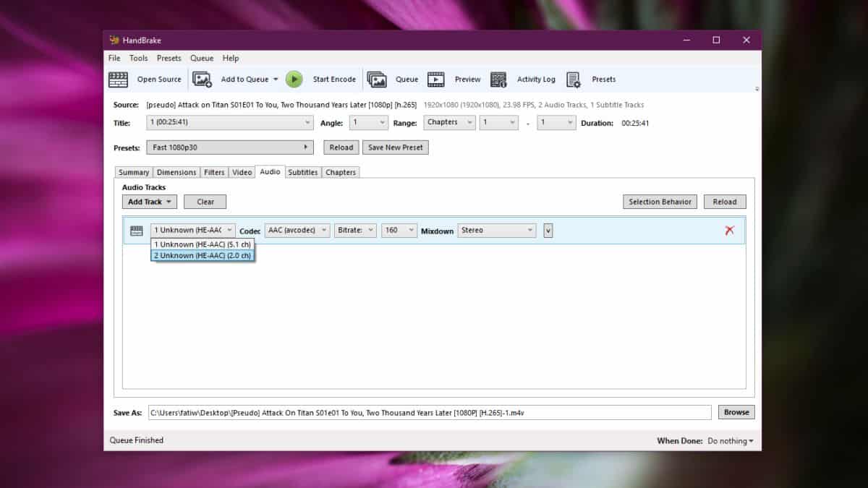The image size is (868, 488).
Task: Open the Mixdown Stereo dropdown
Action: pyautogui.click(x=497, y=231)
